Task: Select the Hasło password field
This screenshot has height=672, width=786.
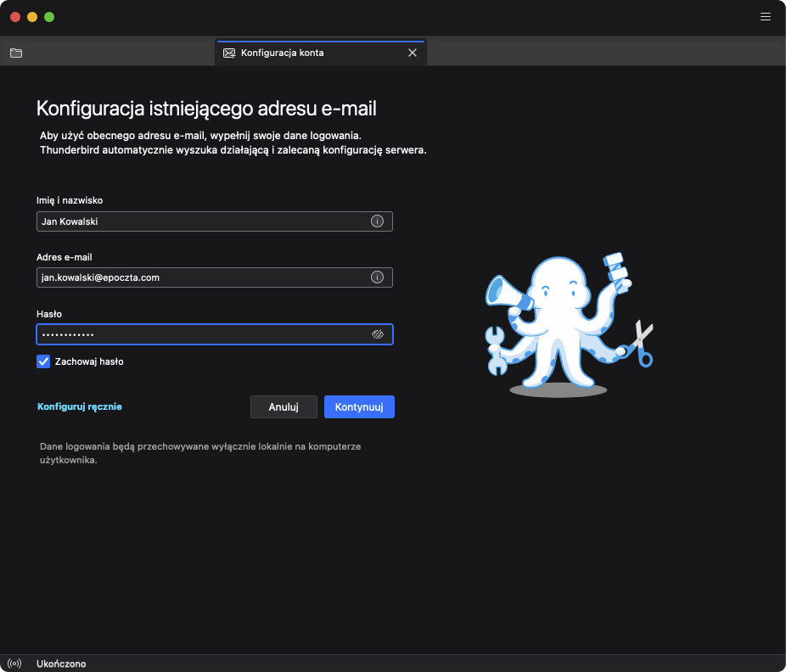Action: (199, 334)
